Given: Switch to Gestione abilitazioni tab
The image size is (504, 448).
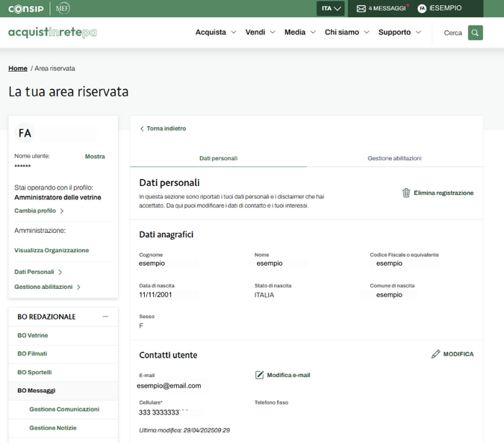Looking at the screenshot, I should (394, 158).
